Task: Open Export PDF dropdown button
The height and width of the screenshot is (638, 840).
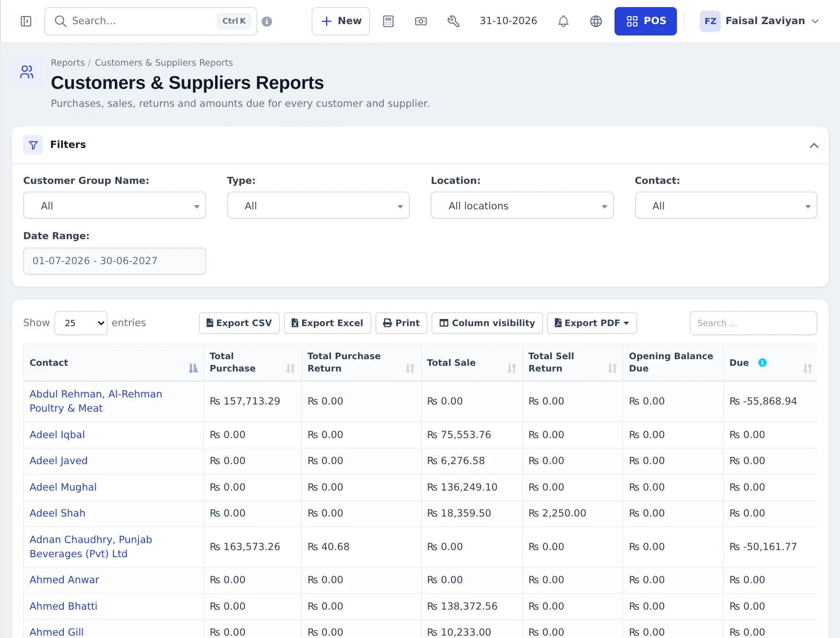Action: pyautogui.click(x=592, y=323)
